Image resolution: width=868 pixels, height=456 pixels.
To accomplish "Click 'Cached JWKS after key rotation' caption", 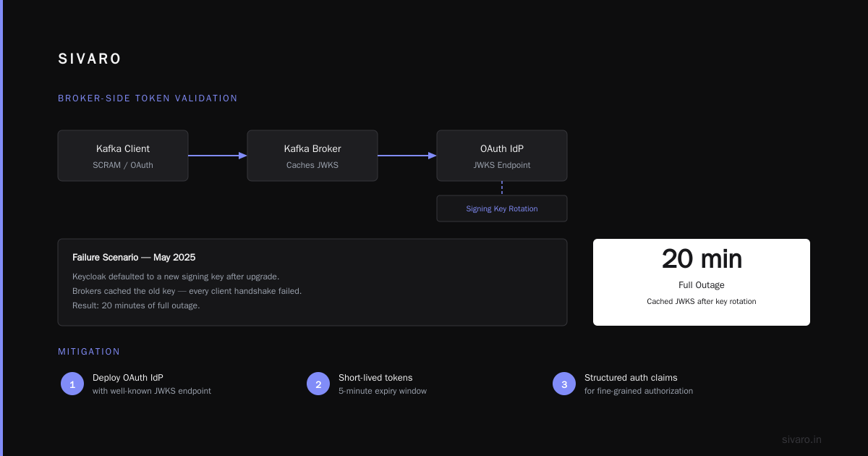I will [702, 301].
